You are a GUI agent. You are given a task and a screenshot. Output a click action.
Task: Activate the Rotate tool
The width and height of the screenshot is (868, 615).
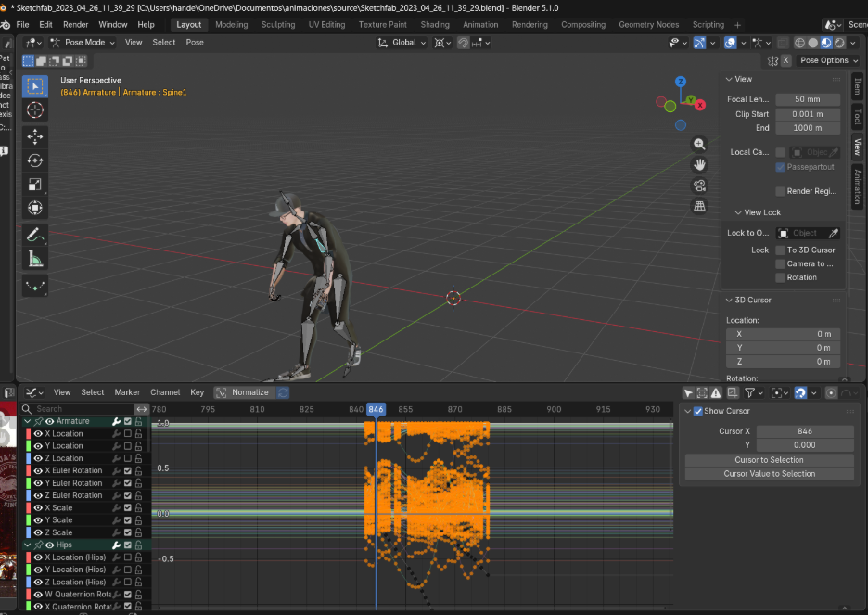point(35,160)
